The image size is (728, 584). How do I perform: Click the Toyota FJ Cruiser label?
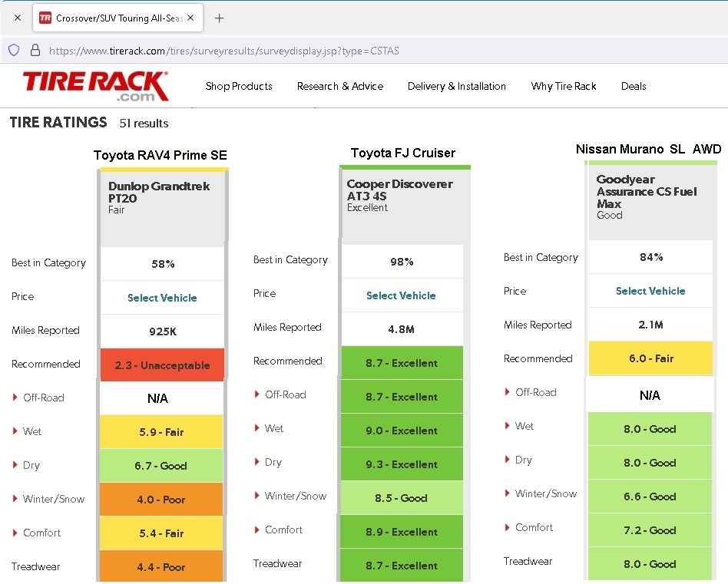point(403,153)
